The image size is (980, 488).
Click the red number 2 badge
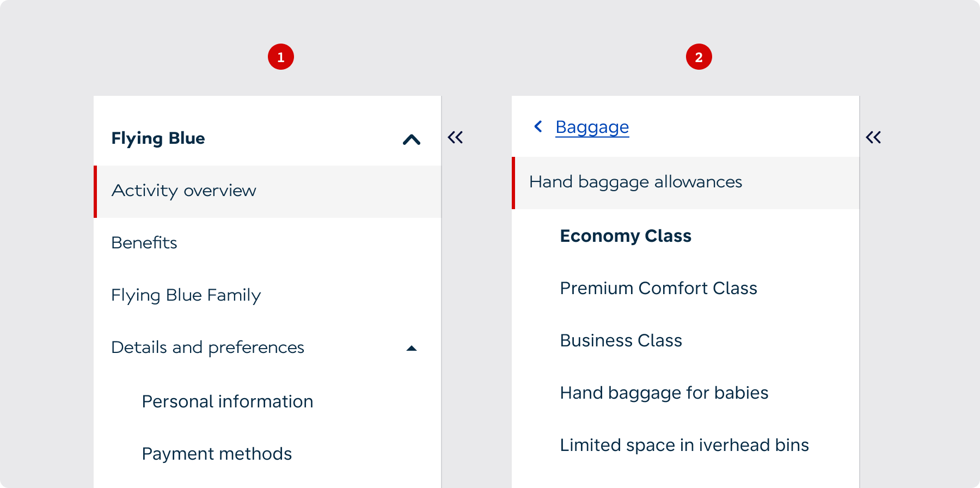point(699,57)
